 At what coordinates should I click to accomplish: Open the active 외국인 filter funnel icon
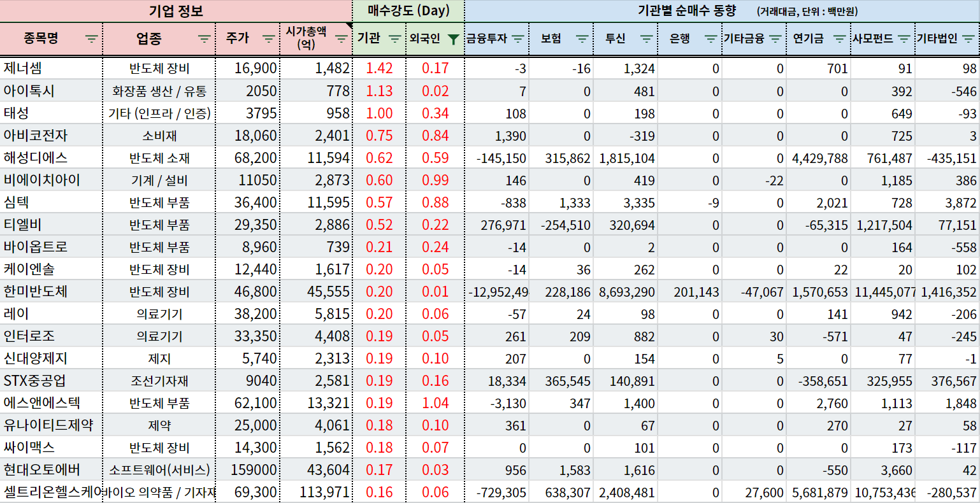click(x=453, y=39)
